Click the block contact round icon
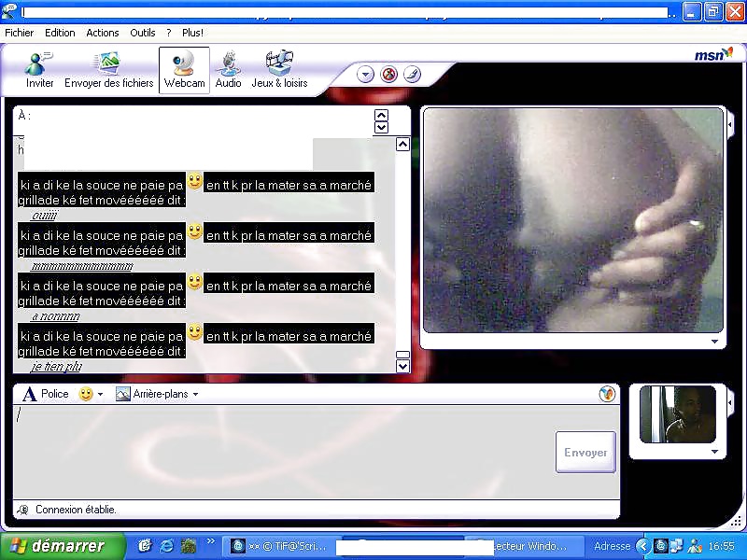The height and width of the screenshot is (560, 747). 389,75
